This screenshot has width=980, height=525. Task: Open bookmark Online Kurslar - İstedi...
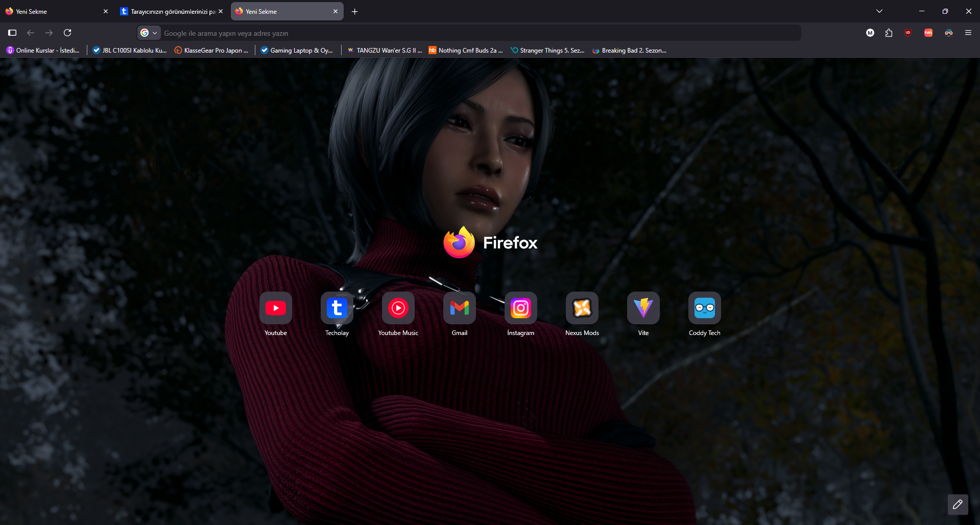point(43,50)
